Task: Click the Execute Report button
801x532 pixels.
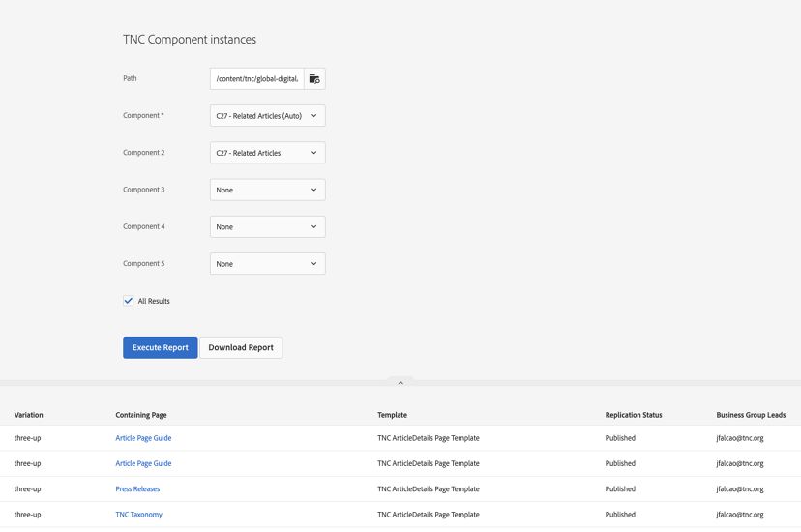Action: 161,347
